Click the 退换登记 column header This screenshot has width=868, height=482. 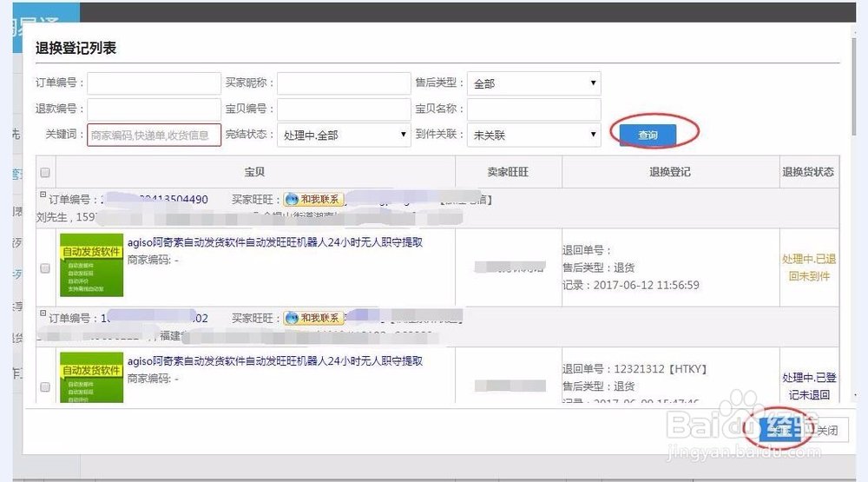[670, 172]
